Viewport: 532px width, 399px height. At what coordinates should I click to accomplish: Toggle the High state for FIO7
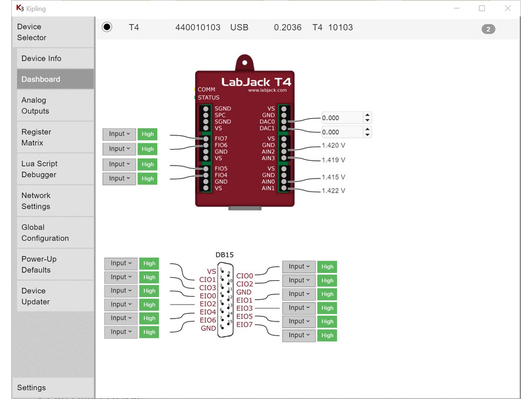[x=147, y=134]
